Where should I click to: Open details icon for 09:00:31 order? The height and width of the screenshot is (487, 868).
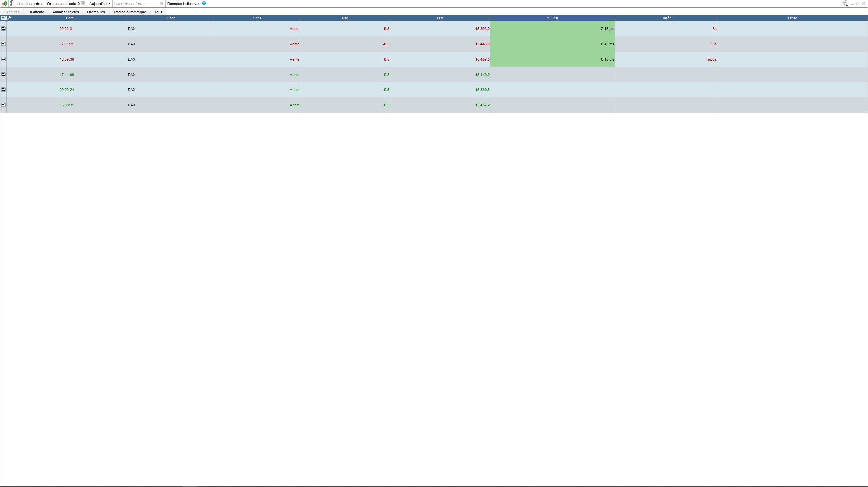tap(3, 29)
